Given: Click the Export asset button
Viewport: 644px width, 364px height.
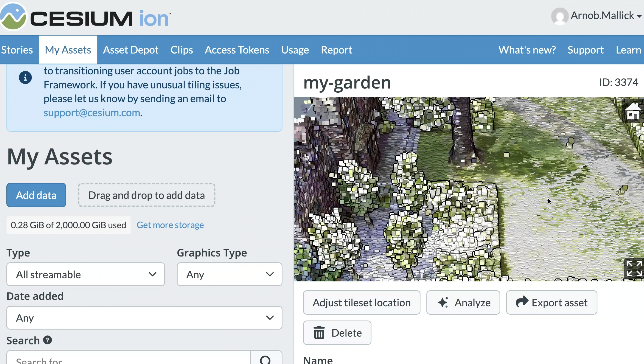Looking at the screenshot, I should click(x=551, y=302).
